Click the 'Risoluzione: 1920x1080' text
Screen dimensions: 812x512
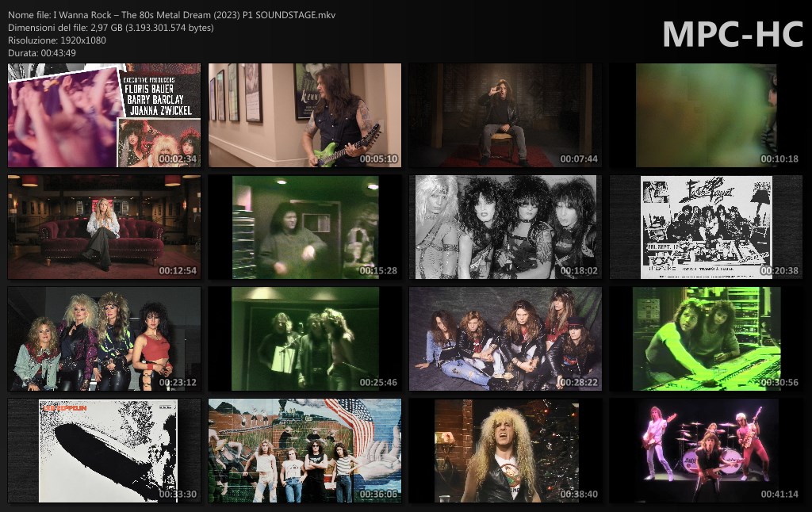57,40
